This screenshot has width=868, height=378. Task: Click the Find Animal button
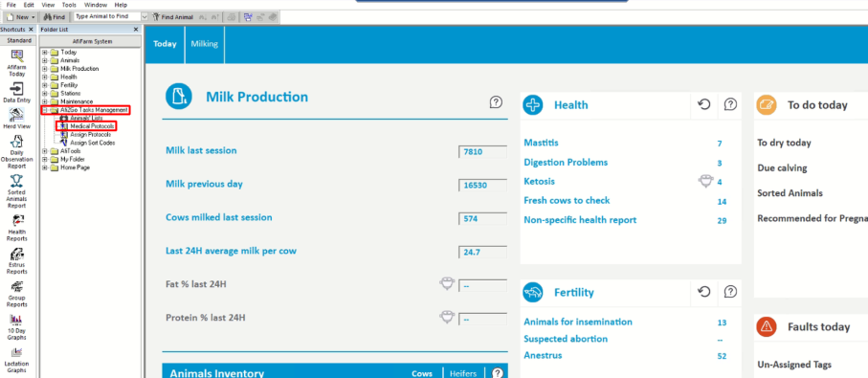(x=172, y=17)
